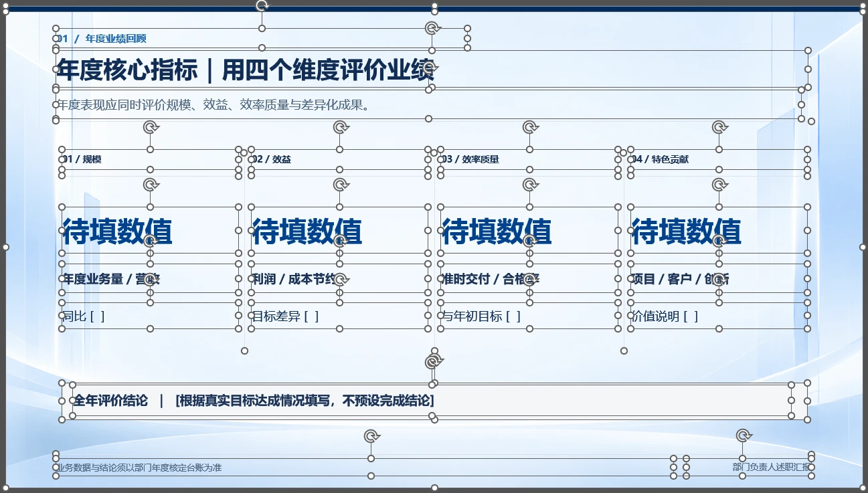Viewport: 868px width, 493px height.
Task: Click the 待填数值 placeholder under "04 / 特色贡献"
Action: (x=686, y=231)
